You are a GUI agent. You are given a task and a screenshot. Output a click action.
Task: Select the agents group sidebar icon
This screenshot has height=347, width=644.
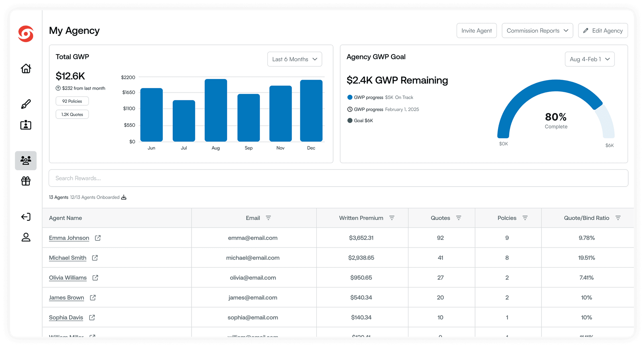pyautogui.click(x=26, y=160)
